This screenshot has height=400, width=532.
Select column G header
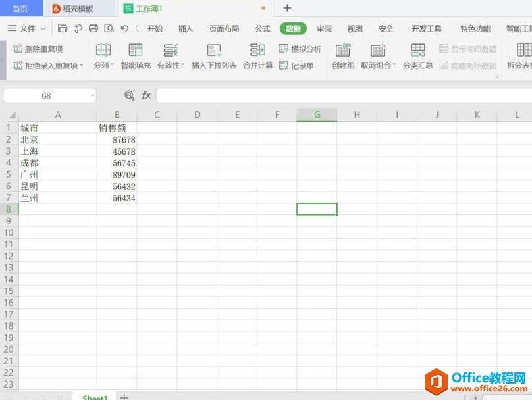[317, 115]
